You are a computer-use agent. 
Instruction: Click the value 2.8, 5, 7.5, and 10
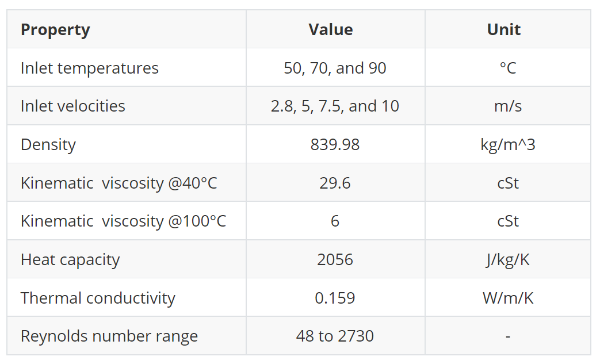[x=335, y=106]
